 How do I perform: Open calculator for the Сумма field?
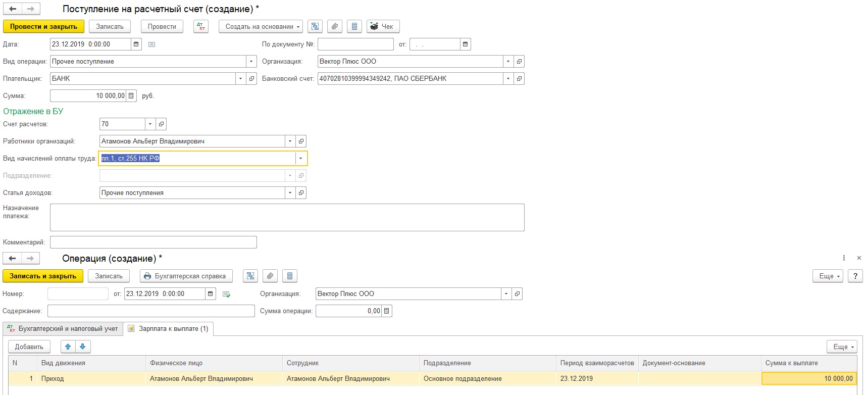point(131,95)
